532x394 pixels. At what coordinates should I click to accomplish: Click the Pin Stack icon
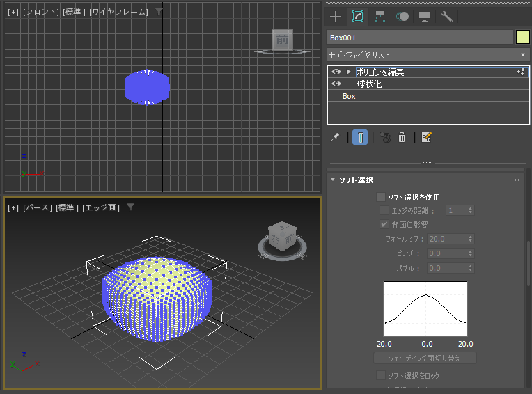coord(335,137)
